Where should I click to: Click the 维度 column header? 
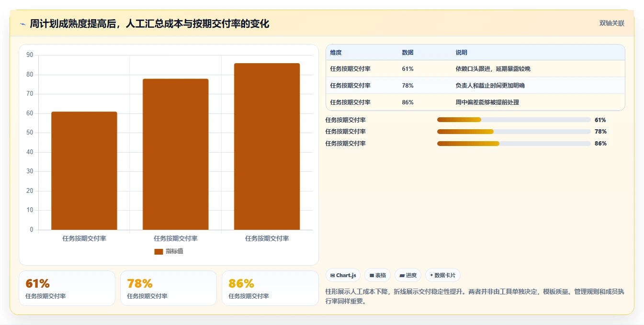336,53
